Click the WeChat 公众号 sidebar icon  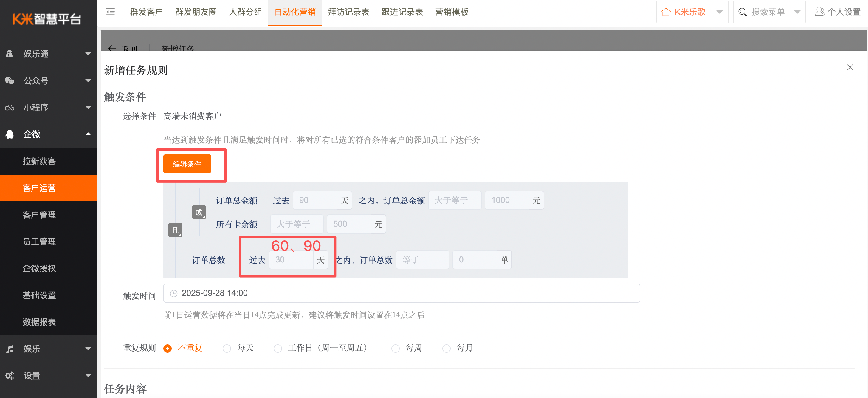tap(10, 80)
